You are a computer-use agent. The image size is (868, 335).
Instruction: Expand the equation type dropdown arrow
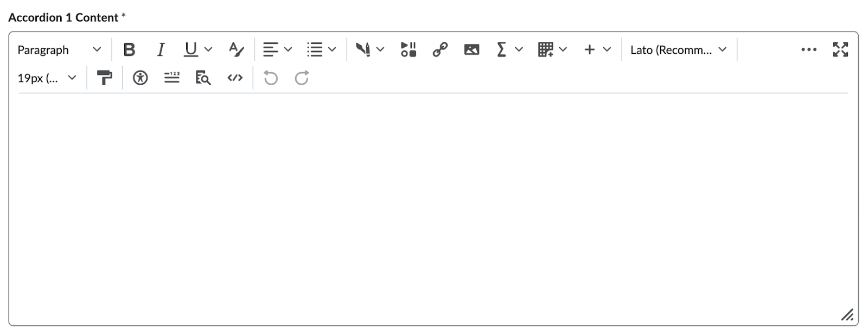[x=519, y=49]
